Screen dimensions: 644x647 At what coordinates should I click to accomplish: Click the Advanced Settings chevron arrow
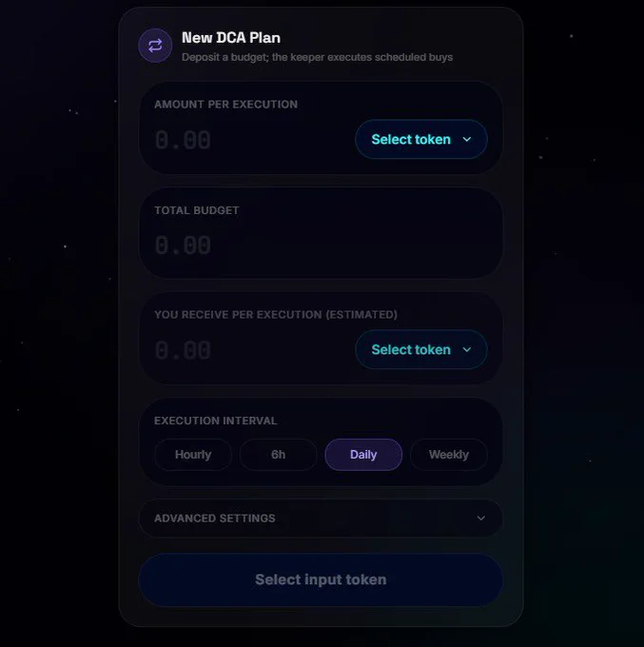480,519
